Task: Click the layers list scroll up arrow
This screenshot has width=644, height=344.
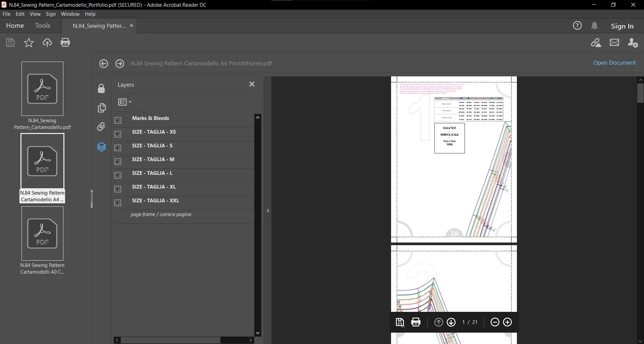Action: (x=258, y=118)
